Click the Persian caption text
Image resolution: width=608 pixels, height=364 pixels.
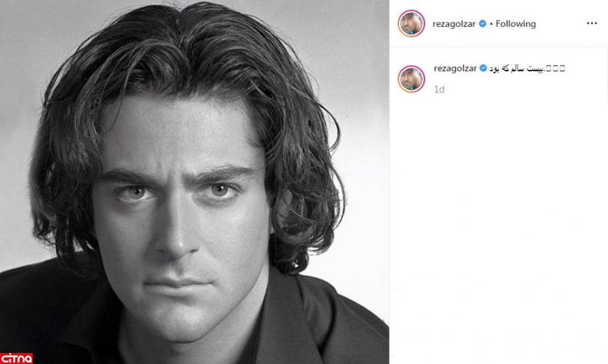[x=516, y=68]
